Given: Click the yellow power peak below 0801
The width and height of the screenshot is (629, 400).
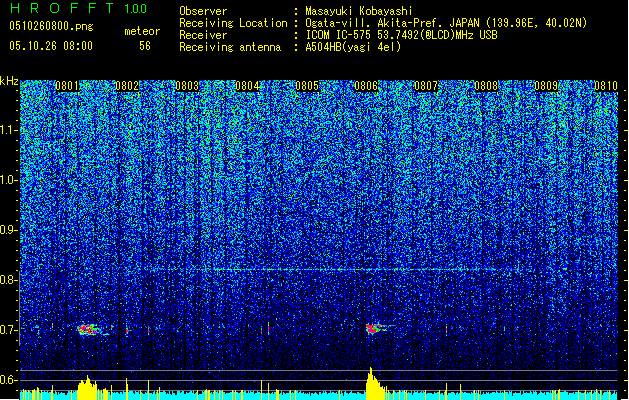Looking at the screenshot, I should point(87,388).
